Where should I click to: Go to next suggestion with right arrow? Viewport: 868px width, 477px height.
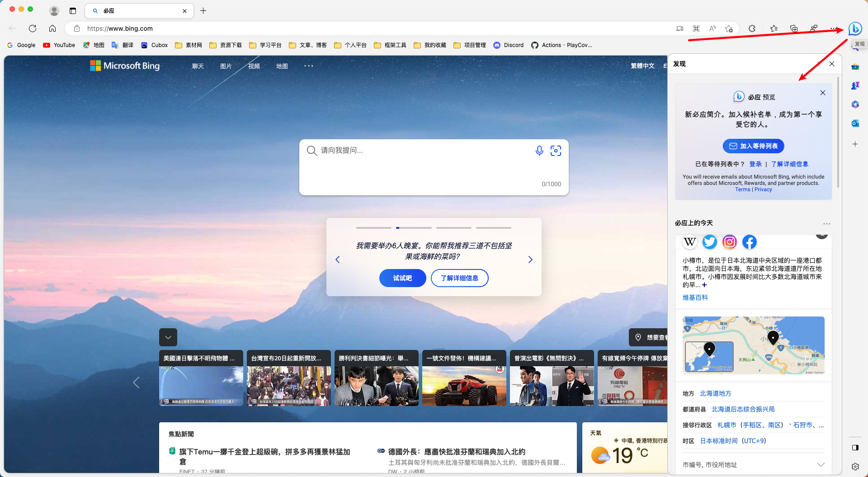[x=530, y=260]
